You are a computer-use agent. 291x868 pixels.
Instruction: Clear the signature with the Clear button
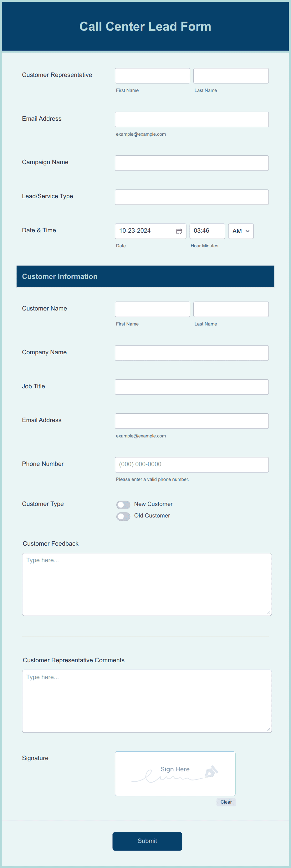tap(226, 802)
